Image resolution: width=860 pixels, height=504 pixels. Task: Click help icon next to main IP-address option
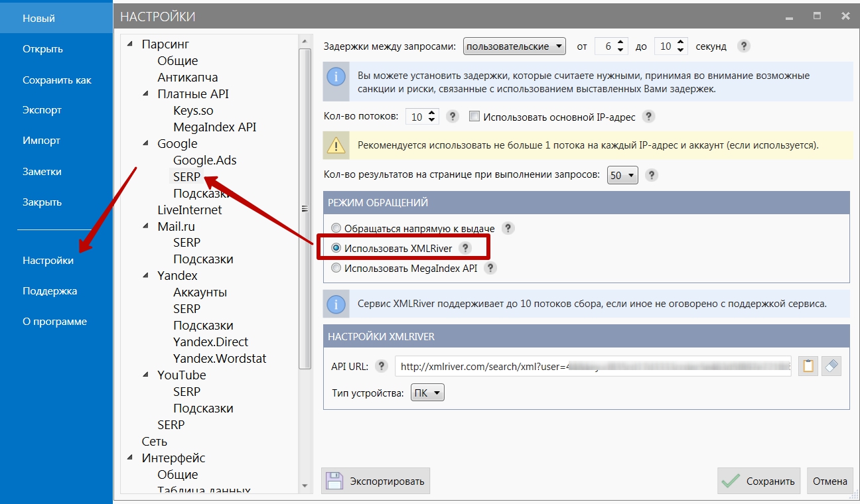(x=649, y=117)
